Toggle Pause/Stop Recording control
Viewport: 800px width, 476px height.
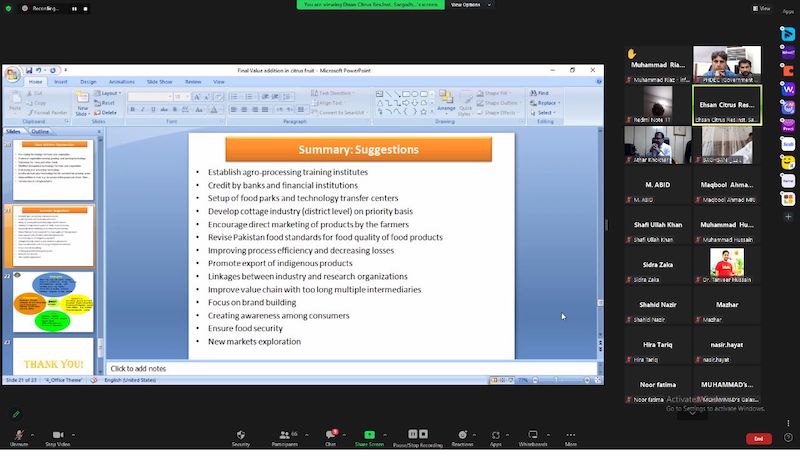tap(418, 435)
